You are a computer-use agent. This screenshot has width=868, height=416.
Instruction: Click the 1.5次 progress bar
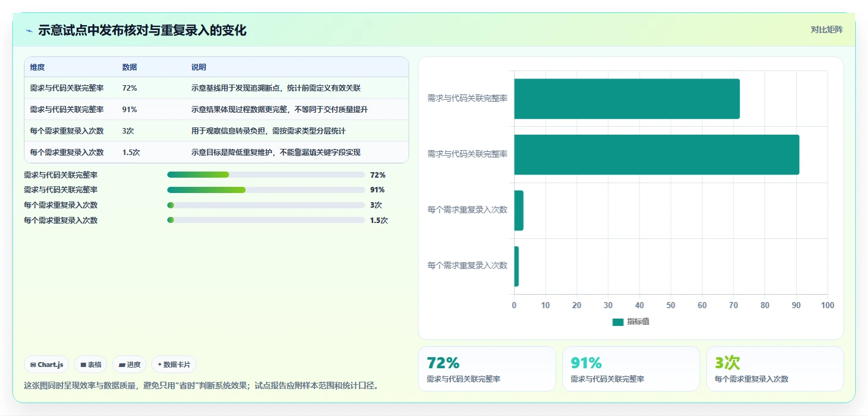[x=266, y=220]
